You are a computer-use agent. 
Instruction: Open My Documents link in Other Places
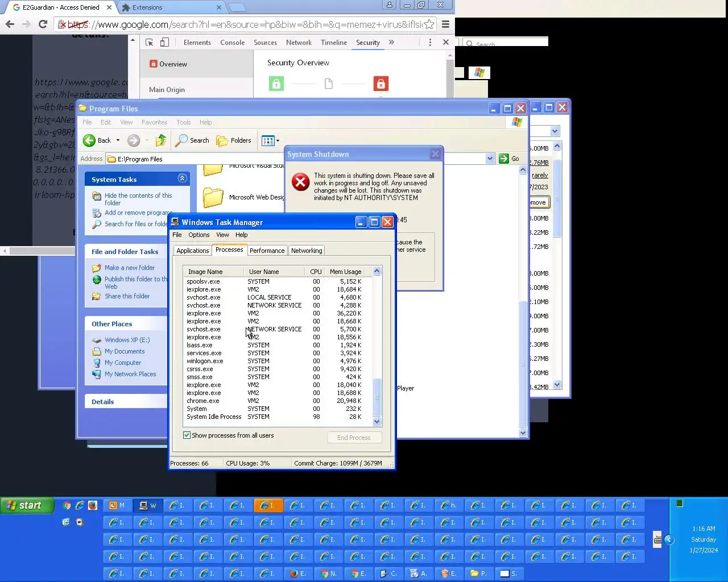click(125, 351)
